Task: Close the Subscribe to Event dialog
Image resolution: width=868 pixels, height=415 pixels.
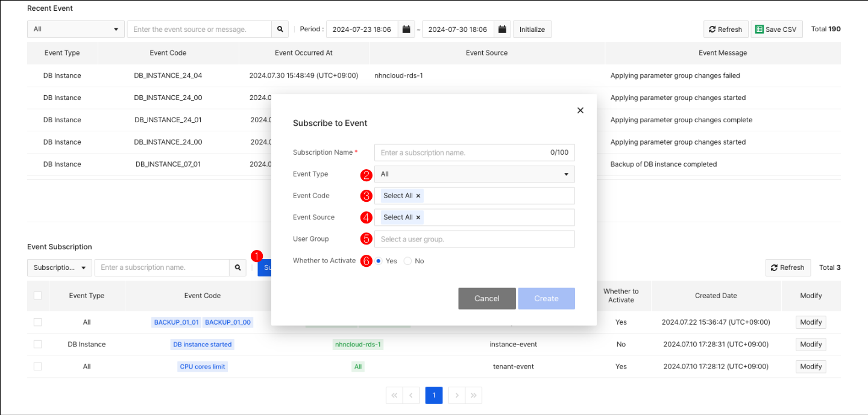Action: 580,110
